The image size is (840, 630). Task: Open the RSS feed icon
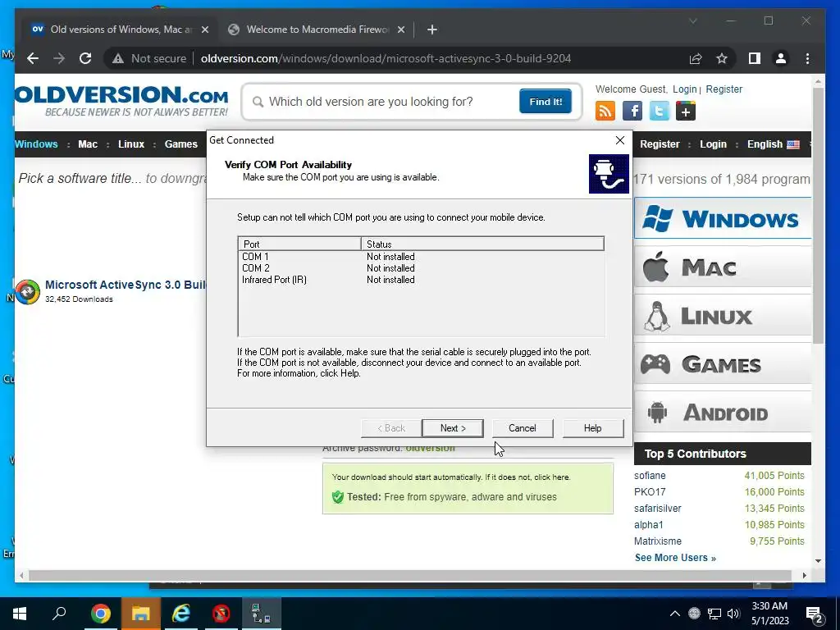point(605,111)
